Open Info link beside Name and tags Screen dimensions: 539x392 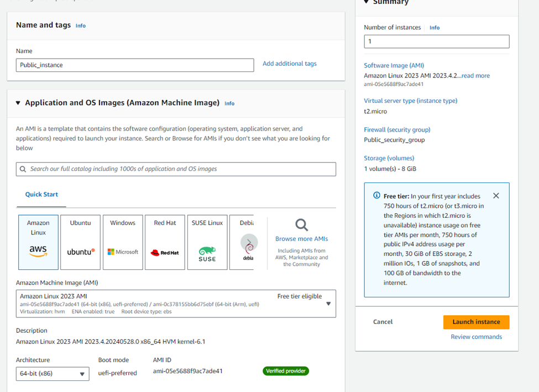[x=81, y=26]
